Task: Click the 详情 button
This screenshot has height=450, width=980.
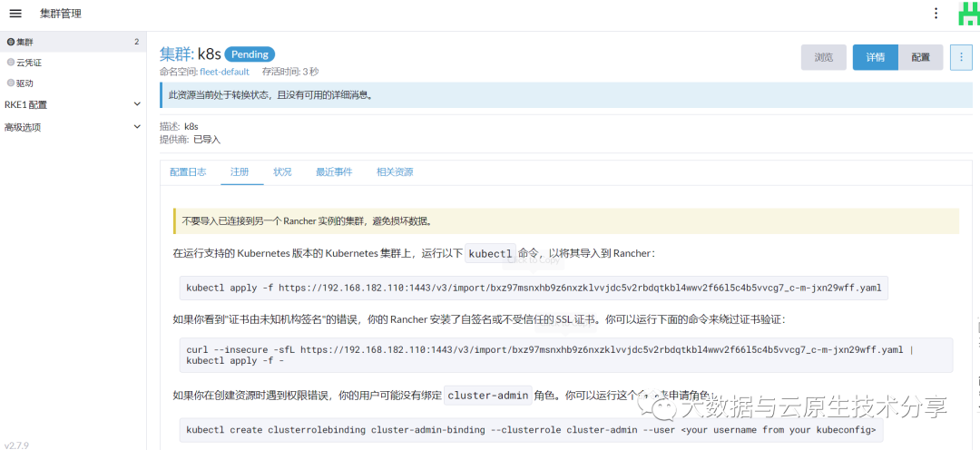Action: point(875,57)
